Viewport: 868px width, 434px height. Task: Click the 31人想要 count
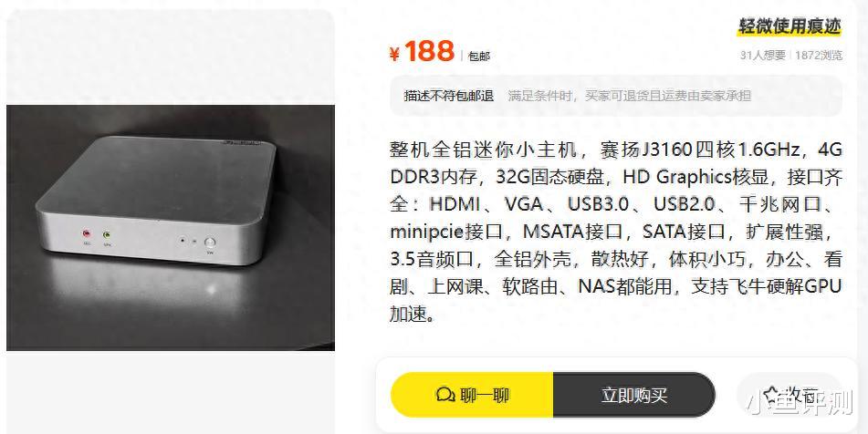coord(763,56)
